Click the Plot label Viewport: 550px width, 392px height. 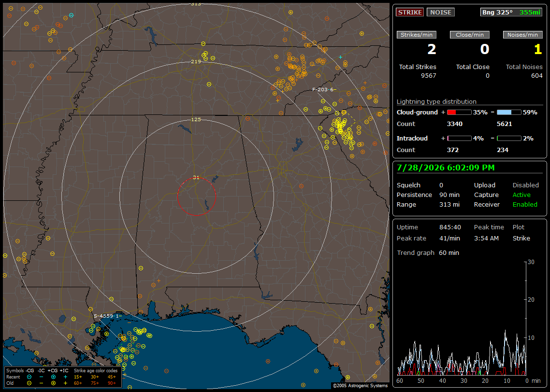click(x=519, y=227)
